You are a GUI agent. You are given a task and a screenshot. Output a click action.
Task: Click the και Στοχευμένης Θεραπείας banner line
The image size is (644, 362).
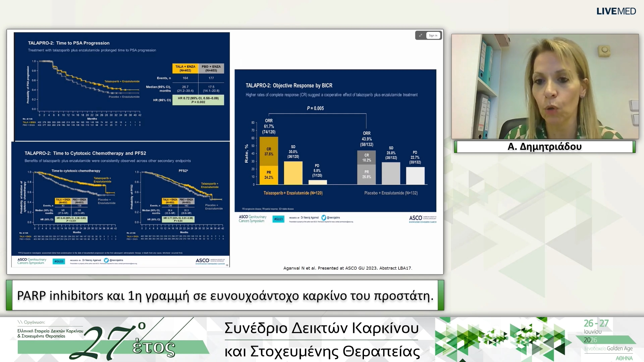322,351
